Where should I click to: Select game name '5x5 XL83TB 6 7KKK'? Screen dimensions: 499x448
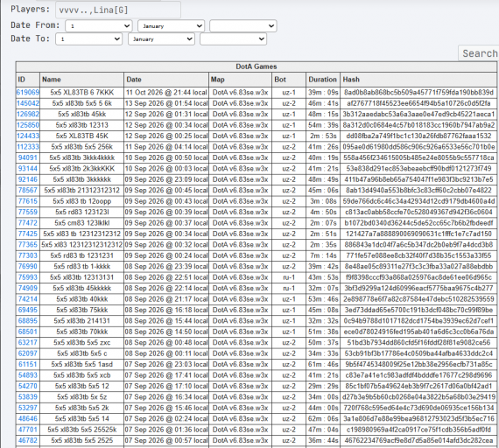point(81,92)
